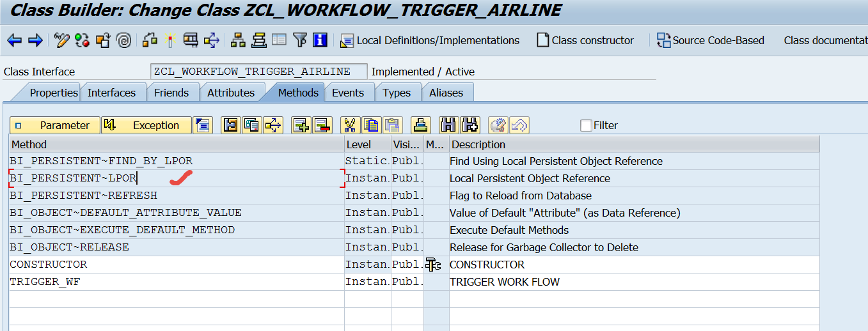Open Exception for selected method
The height and width of the screenshot is (331, 868).
(x=146, y=125)
